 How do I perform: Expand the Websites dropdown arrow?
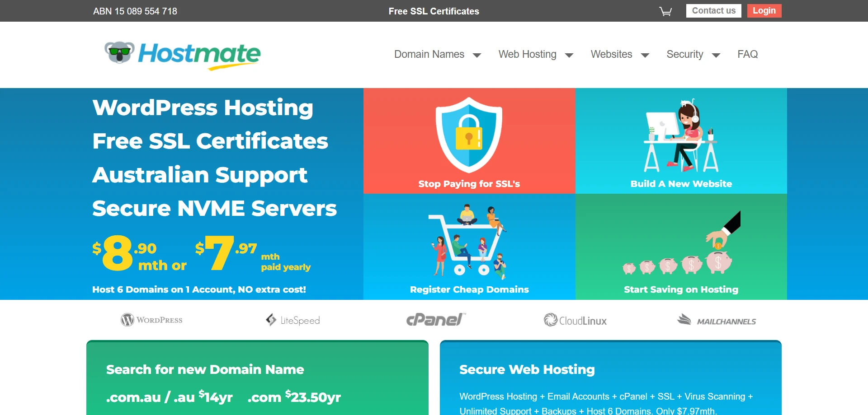coord(645,55)
